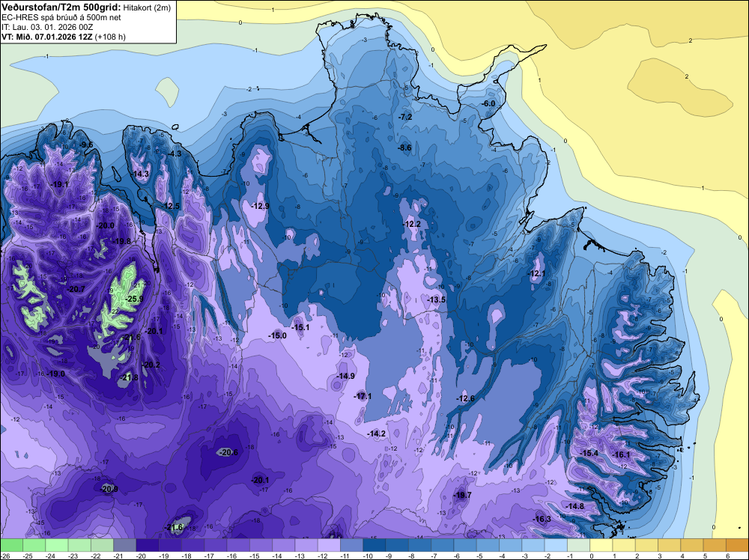Select the legend swatch between -12 and -11

329,545
